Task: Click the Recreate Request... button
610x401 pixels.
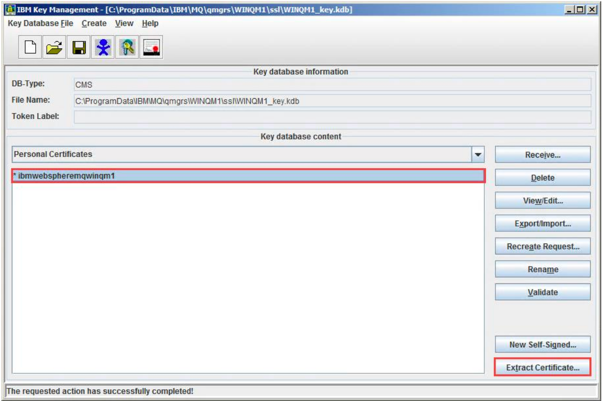Action: pyautogui.click(x=543, y=246)
